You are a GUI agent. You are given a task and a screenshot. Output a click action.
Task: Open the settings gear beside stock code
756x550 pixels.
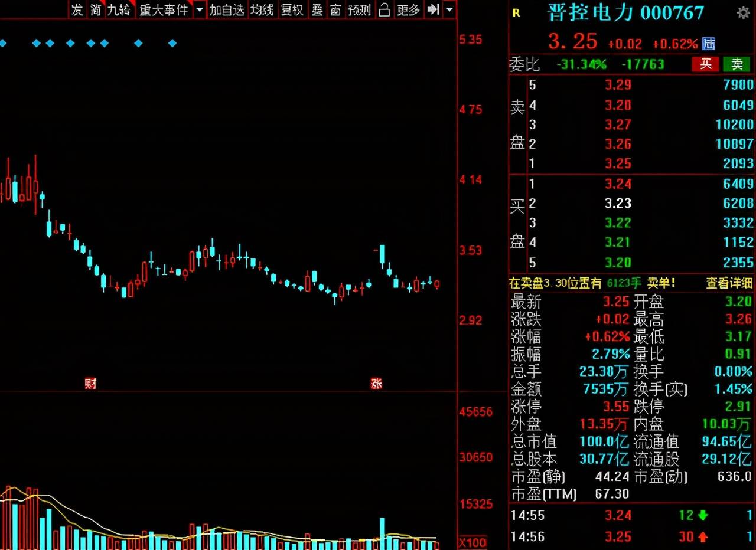(743, 13)
